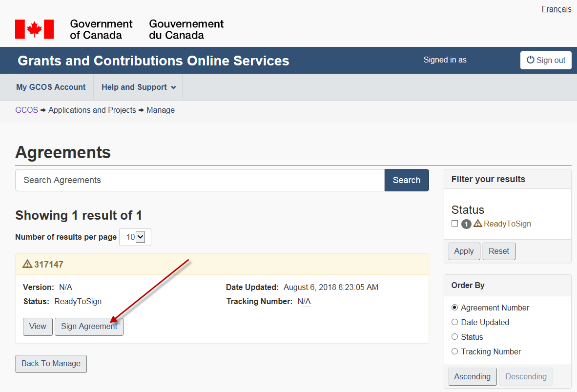Select the Status order by radio

455,337
